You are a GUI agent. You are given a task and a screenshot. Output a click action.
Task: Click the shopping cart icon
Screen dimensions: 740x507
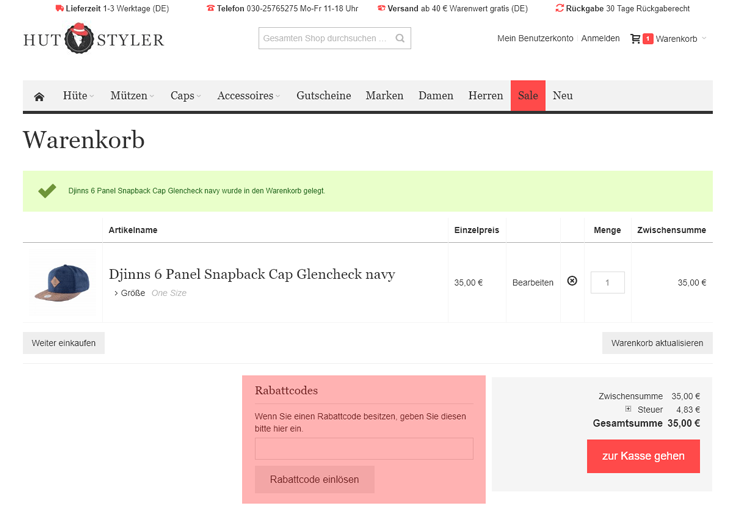[x=635, y=39]
